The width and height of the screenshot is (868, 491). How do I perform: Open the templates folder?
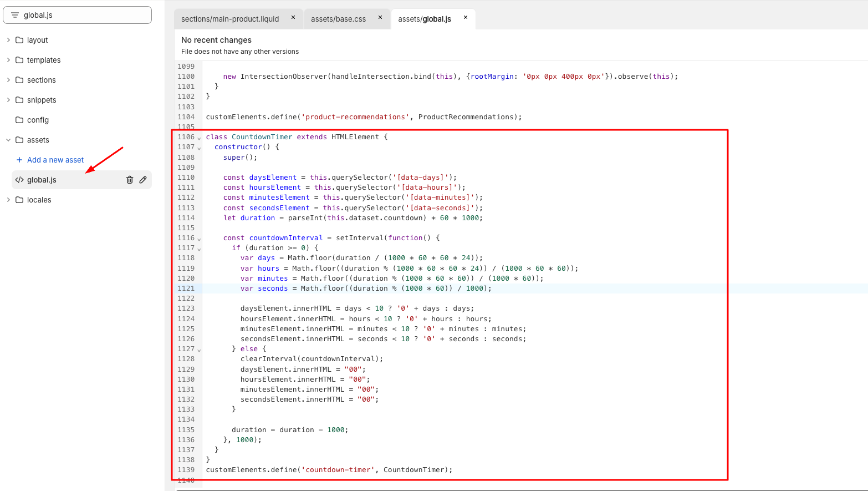point(44,60)
